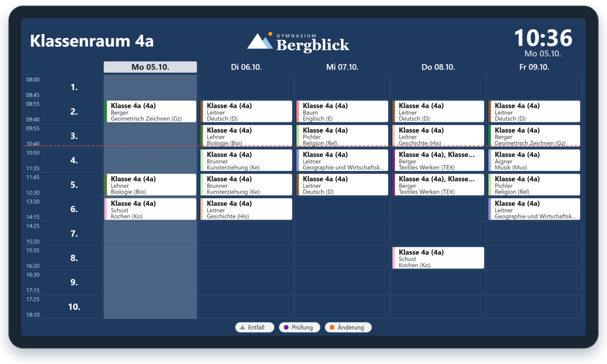The width and height of the screenshot is (607, 364).
Task: Open Monday's Biologie lesson with Lehner
Action: (151, 185)
